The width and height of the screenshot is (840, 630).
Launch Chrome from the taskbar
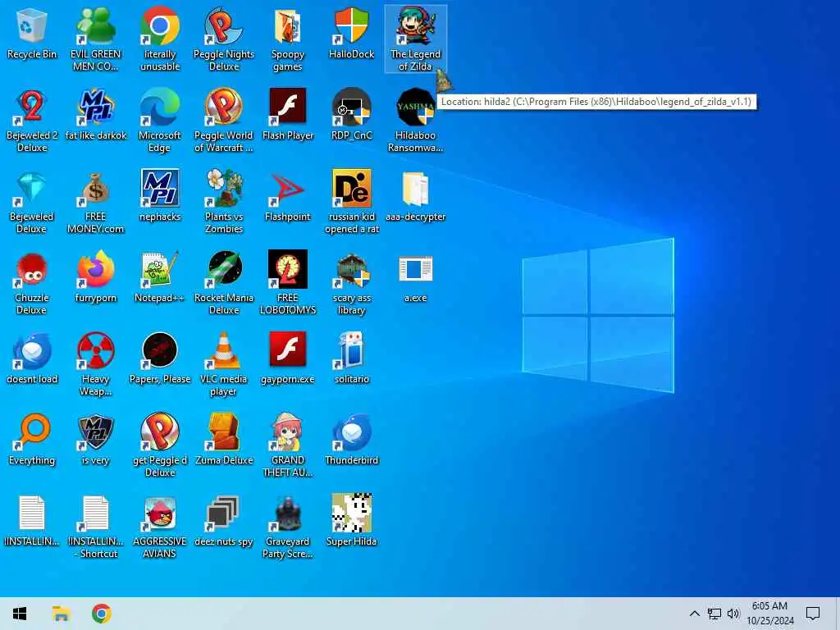point(102,614)
